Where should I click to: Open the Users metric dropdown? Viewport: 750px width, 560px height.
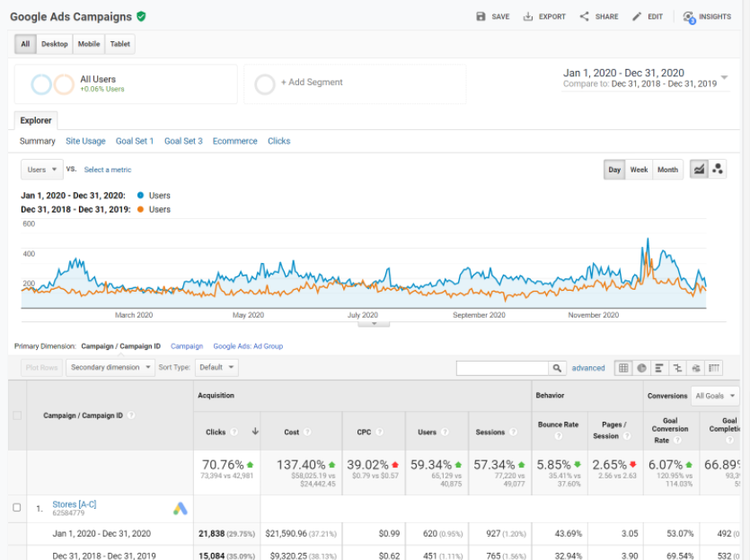tap(42, 170)
